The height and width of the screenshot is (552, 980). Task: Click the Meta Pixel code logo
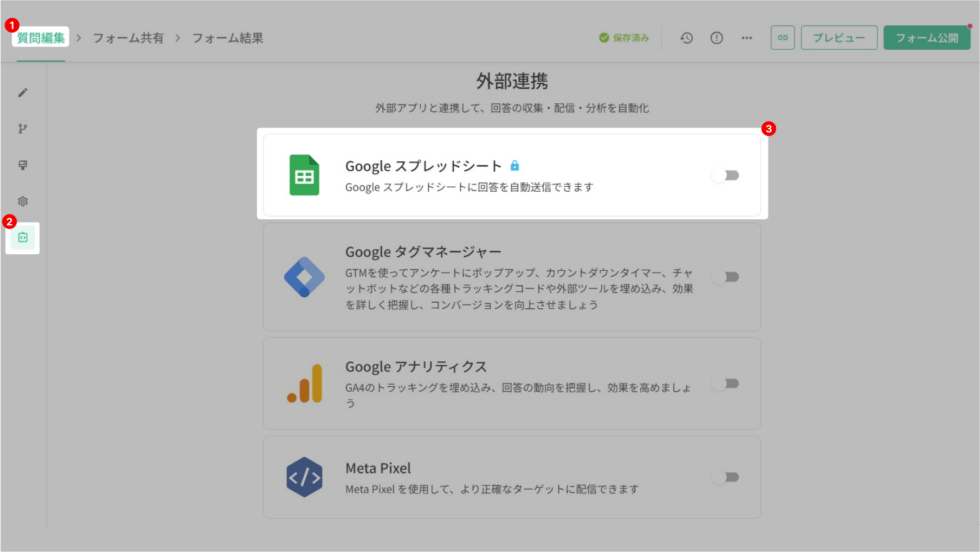tap(304, 477)
